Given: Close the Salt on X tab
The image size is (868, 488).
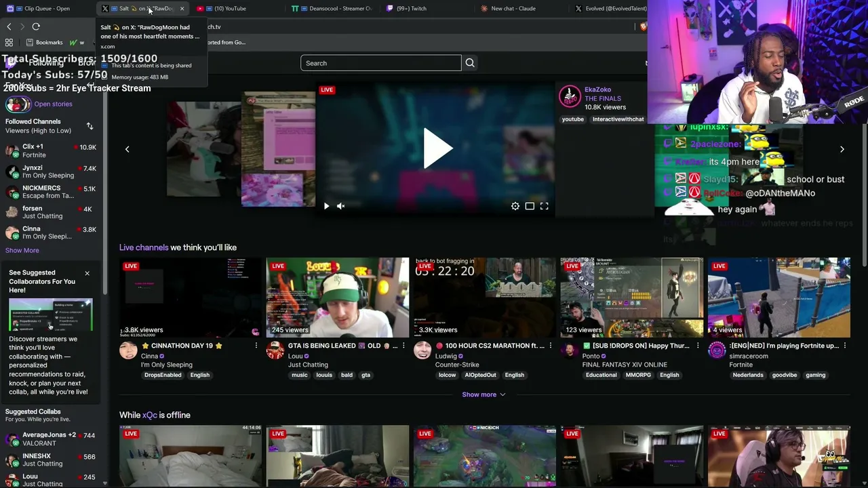Looking at the screenshot, I should click(x=182, y=9).
